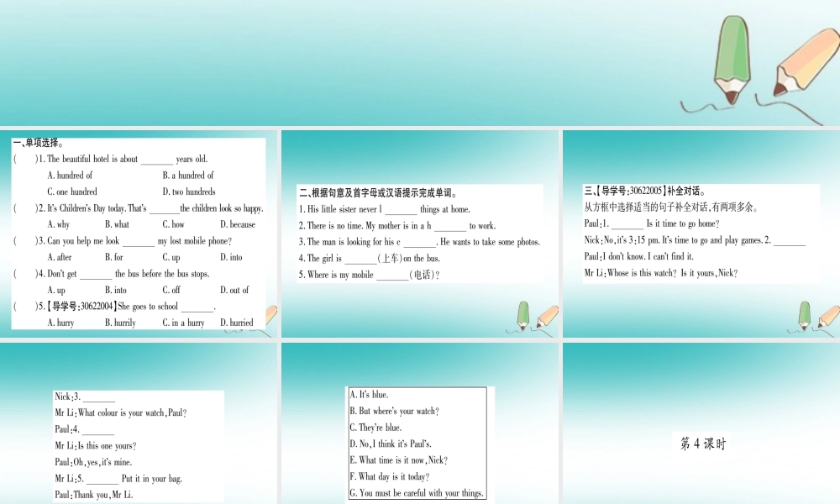This screenshot has width=840, height=504.
Task: Click the large green pencil illustration
Action: [732, 60]
